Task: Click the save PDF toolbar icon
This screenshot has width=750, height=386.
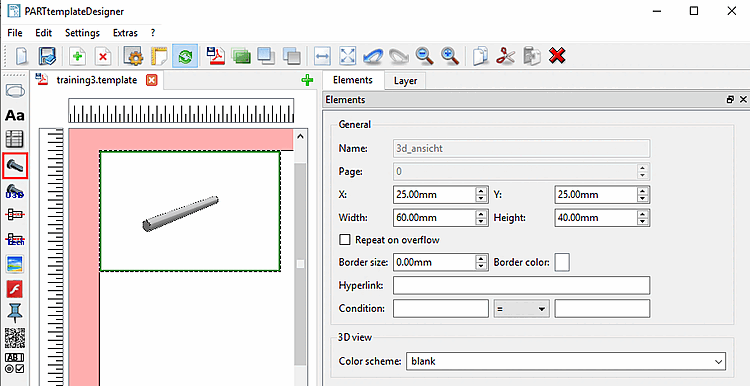Action: tap(216, 55)
